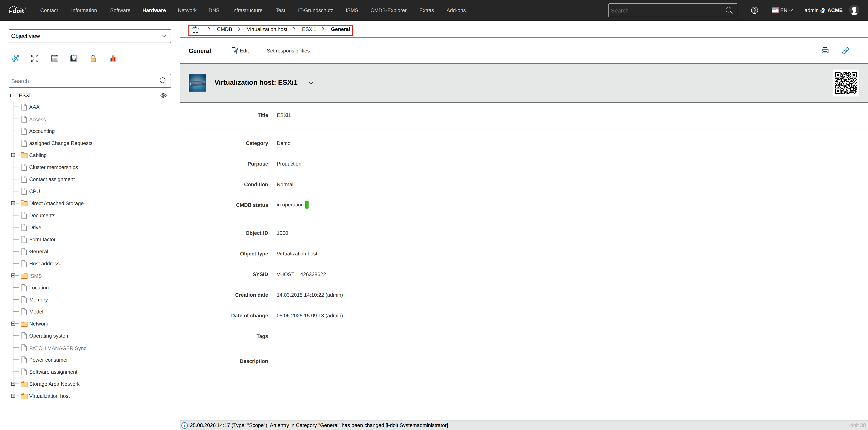Screen dimensions: 868x430
Task: Expand the Virtualization host folder in tree
Action: (x=13, y=396)
